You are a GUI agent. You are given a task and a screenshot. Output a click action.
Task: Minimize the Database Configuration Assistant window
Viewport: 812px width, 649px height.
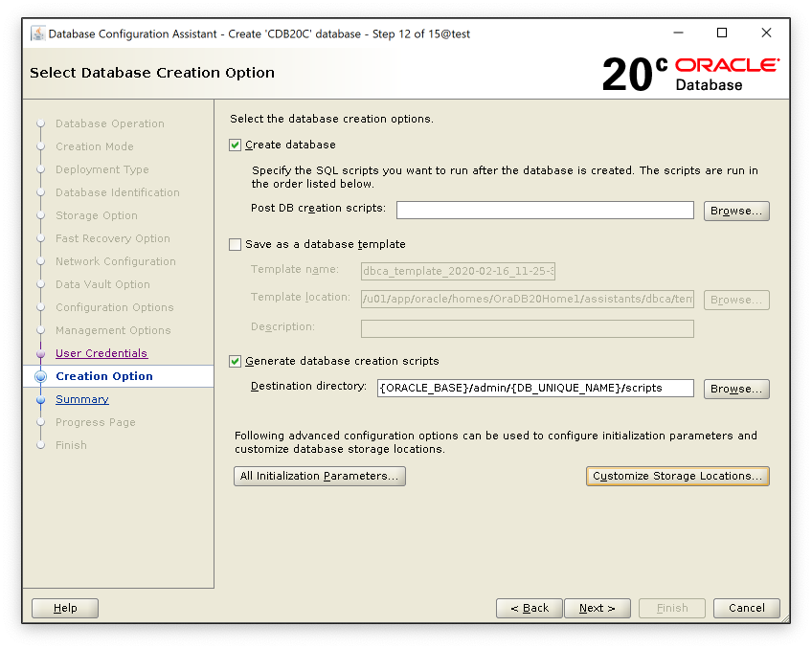pyautogui.click(x=678, y=34)
